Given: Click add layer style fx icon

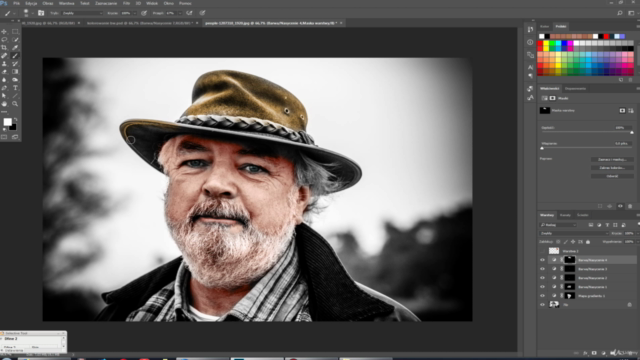Looking at the screenshot, I should [x=585, y=353].
